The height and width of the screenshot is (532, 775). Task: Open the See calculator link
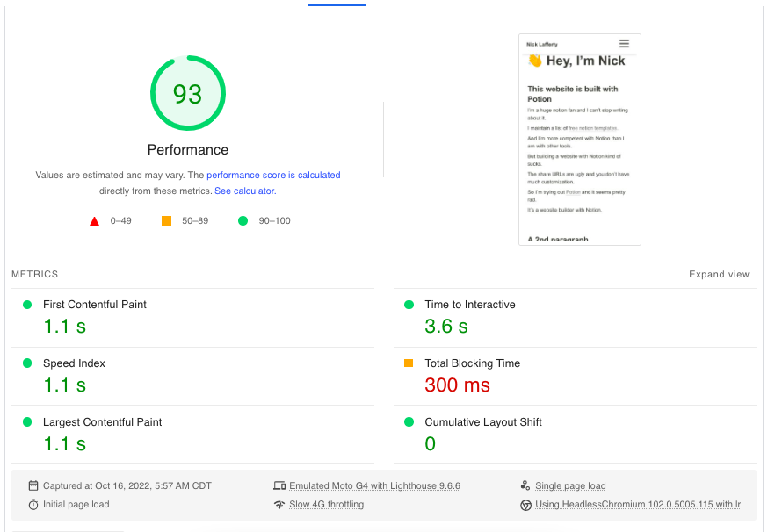click(245, 191)
